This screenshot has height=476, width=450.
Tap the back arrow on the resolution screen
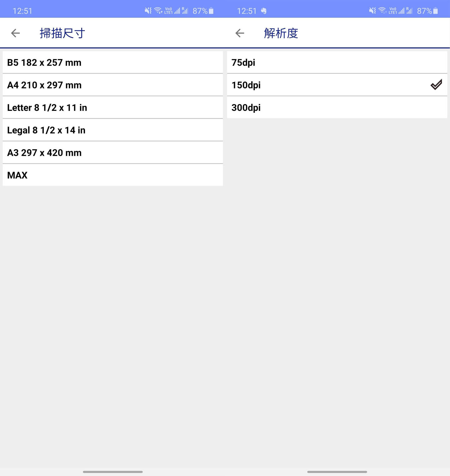click(239, 33)
